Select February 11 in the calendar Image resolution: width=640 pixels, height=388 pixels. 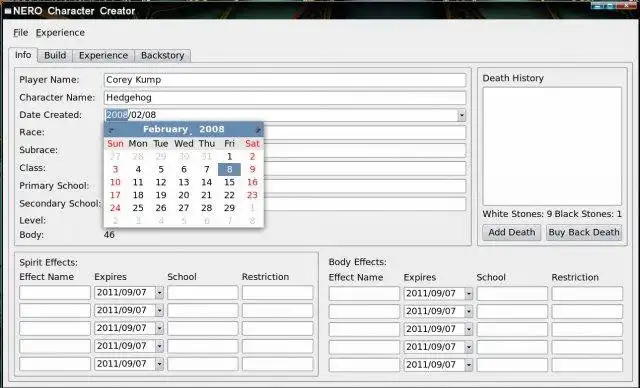(x=138, y=182)
